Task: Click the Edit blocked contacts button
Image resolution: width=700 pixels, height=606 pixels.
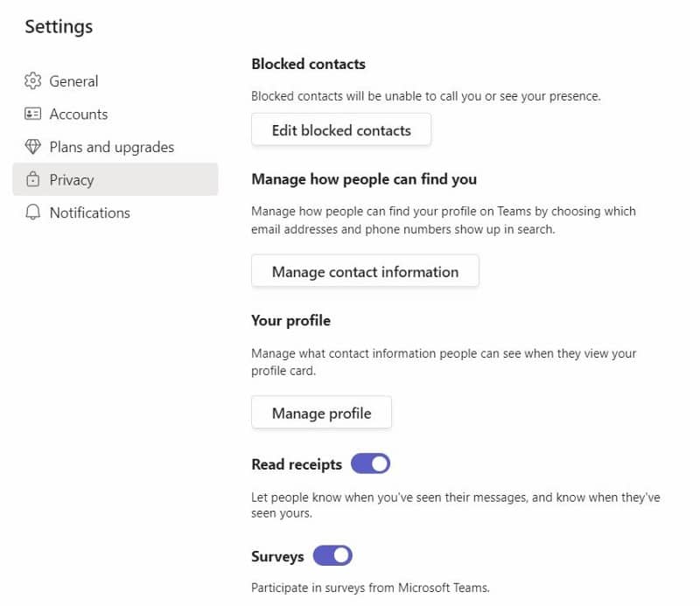Action: (x=340, y=129)
